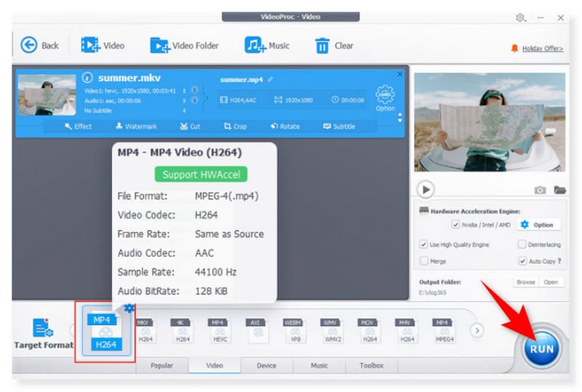The width and height of the screenshot is (582, 392).
Task: Select the WMV WMV2 format preset
Action: coord(332,330)
